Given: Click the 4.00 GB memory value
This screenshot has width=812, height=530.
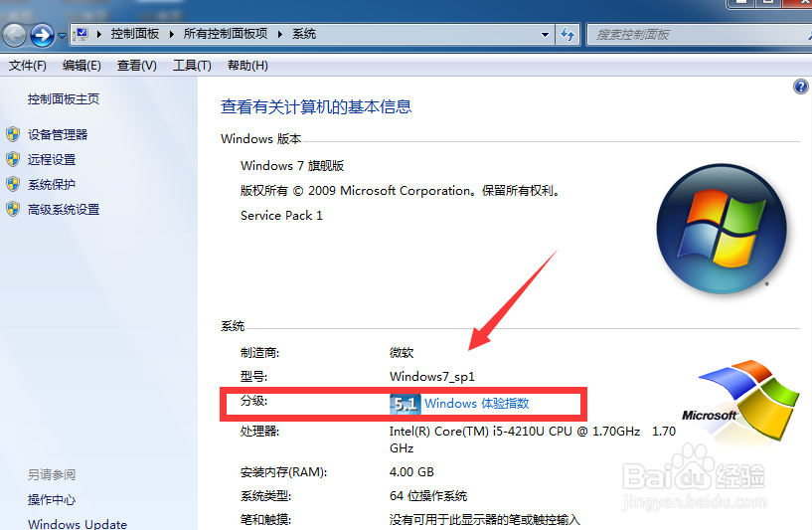Looking at the screenshot, I should 411,472.
